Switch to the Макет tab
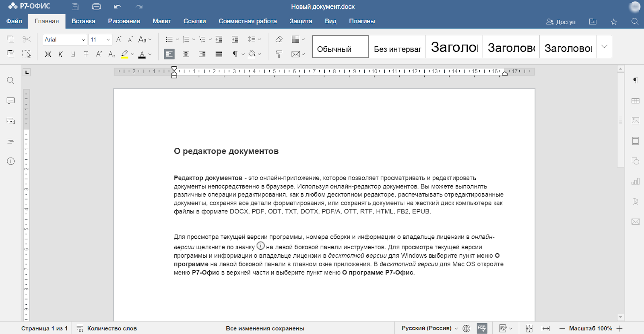The width and height of the screenshot is (644, 334). tap(162, 21)
